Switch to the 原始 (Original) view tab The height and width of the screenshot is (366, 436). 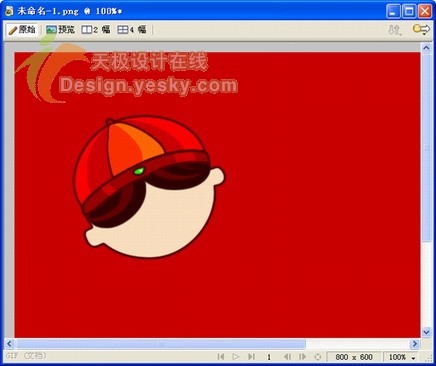coord(22,30)
